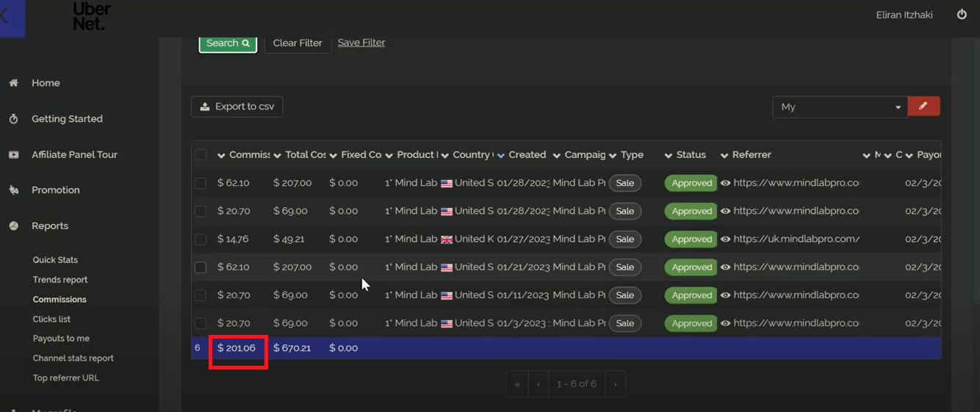
Task: Open Affiliate Panel Tour menu item
Action: 74,155
